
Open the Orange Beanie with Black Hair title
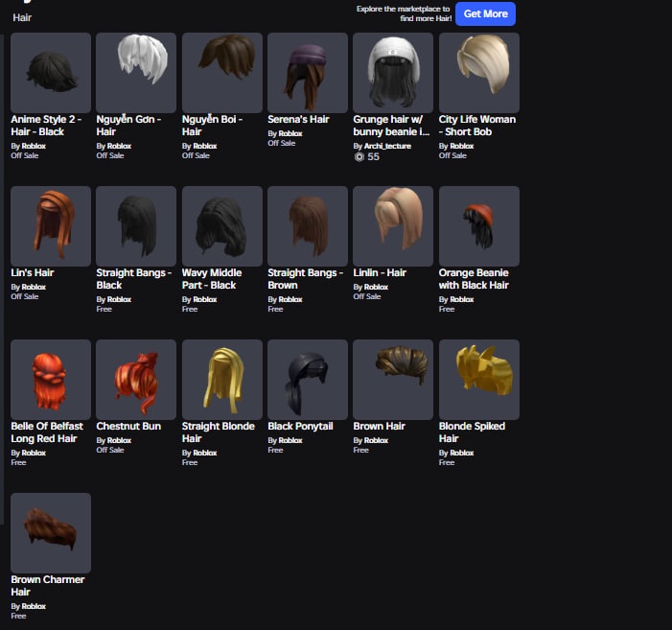point(474,279)
